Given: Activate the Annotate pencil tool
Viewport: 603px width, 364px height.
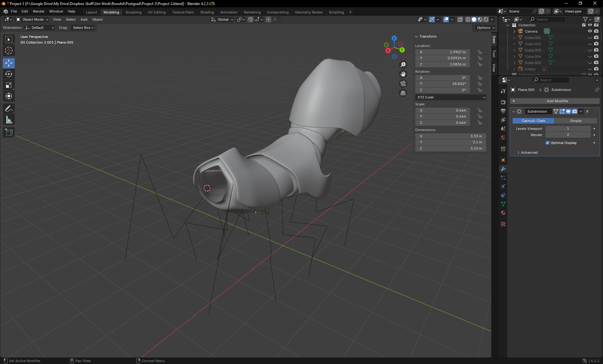Looking at the screenshot, I should pyautogui.click(x=9, y=109).
